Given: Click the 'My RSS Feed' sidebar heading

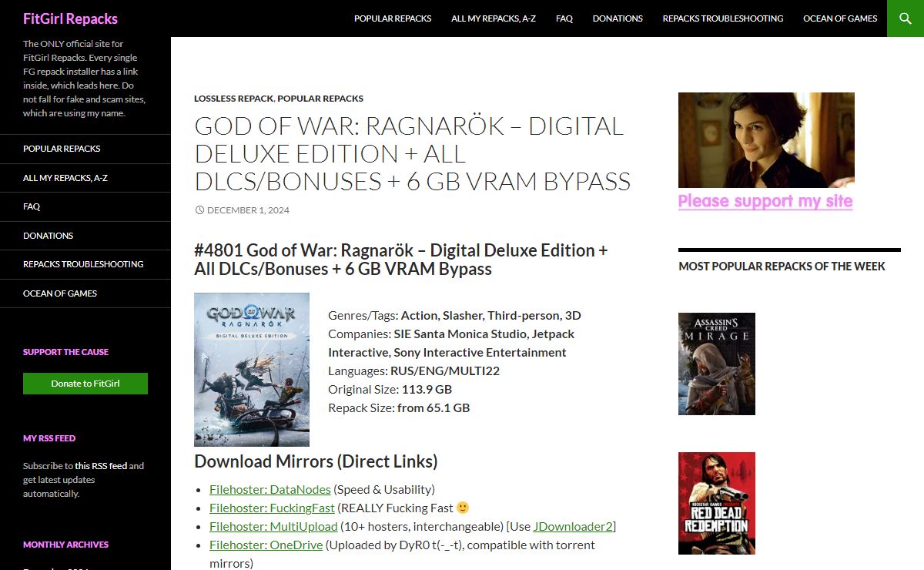Looking at the screenshot, I should 49,438.
